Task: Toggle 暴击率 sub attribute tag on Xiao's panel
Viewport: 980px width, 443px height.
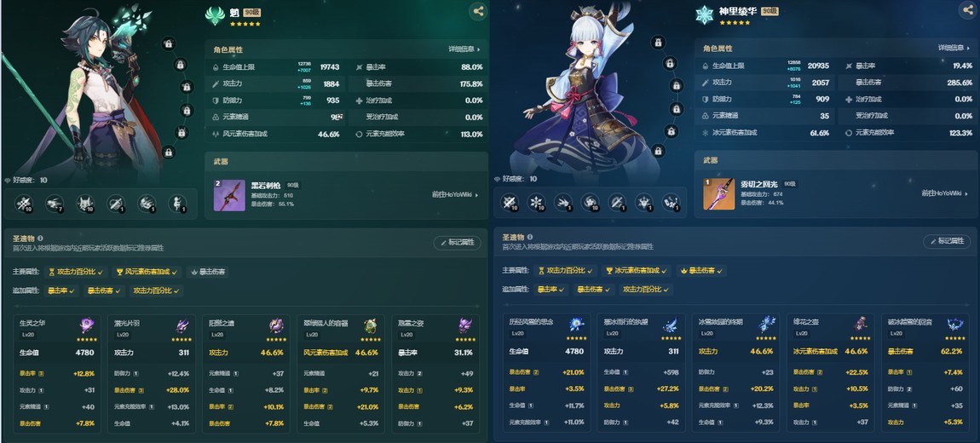Action: 61,291
